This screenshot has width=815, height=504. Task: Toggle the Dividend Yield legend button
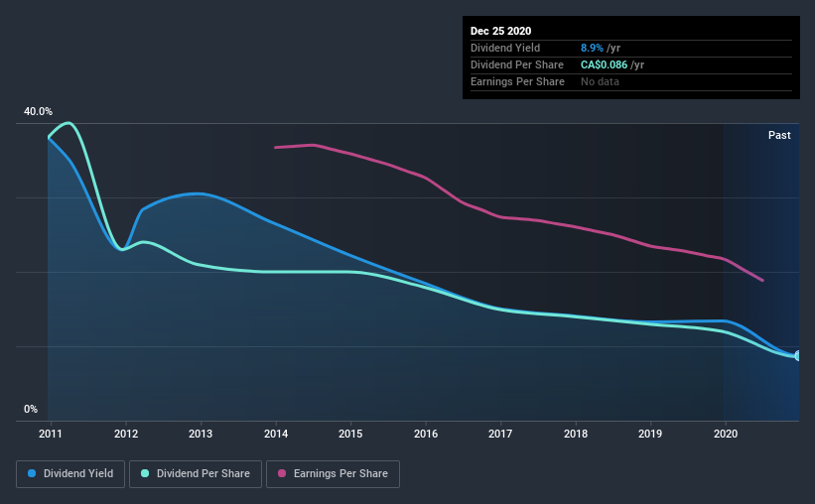click(x=70, y=474)
